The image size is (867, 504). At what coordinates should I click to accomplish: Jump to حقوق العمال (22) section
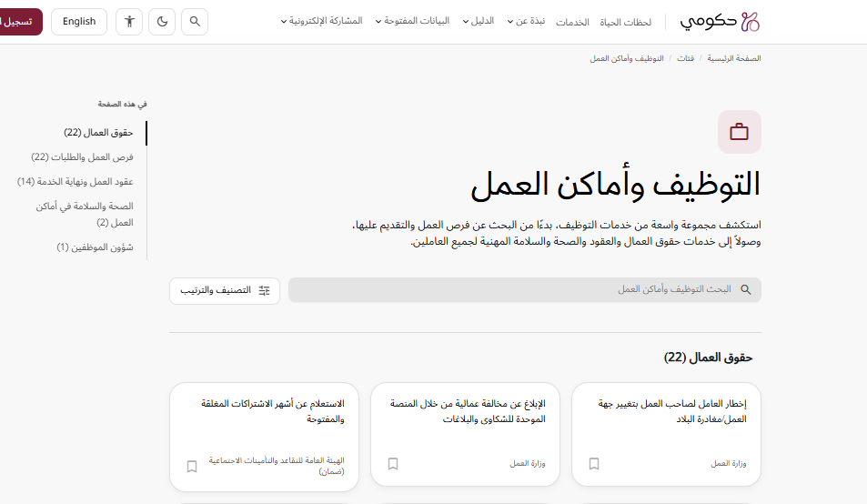coord(98,133)
